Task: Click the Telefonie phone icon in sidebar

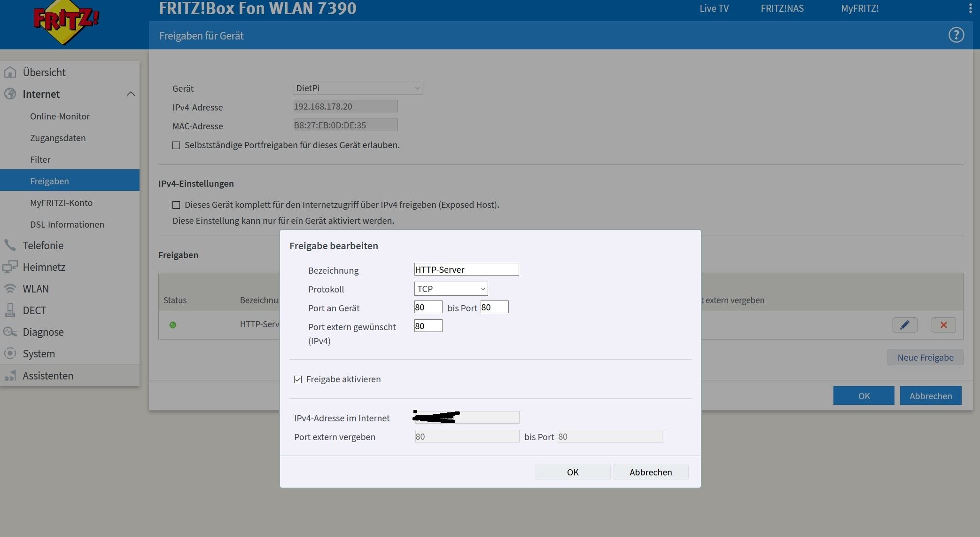Action: click(10, 245)
